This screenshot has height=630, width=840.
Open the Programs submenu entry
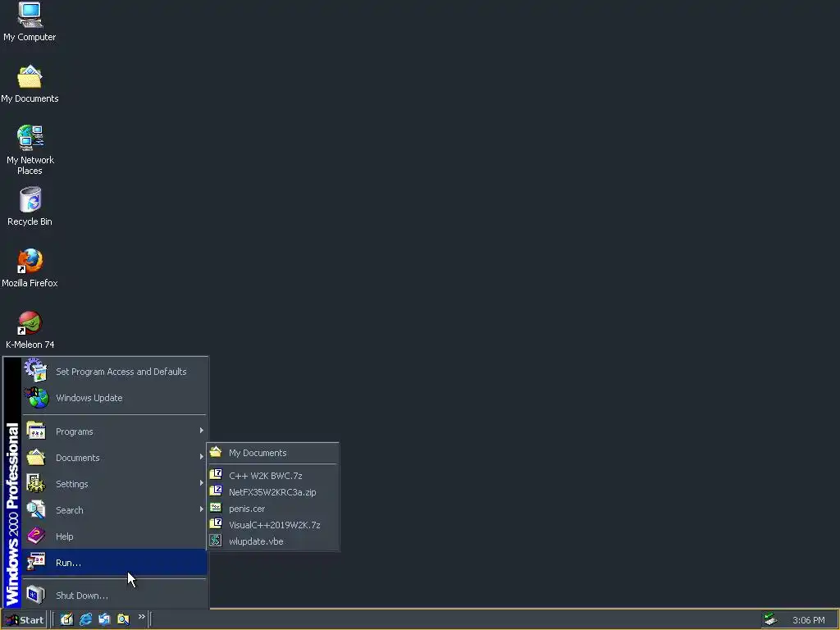tap(115, 431)
